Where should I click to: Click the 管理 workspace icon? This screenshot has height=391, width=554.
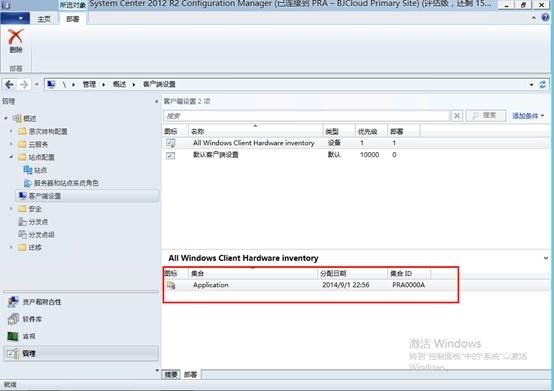coord(13,354)
